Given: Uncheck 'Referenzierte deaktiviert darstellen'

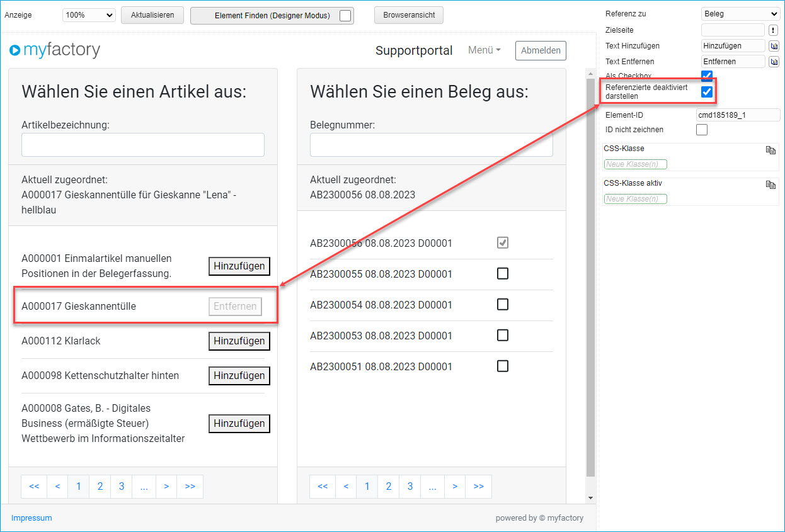Looking at the screenshot, I should pyautogui.click(x=707, y=92).
